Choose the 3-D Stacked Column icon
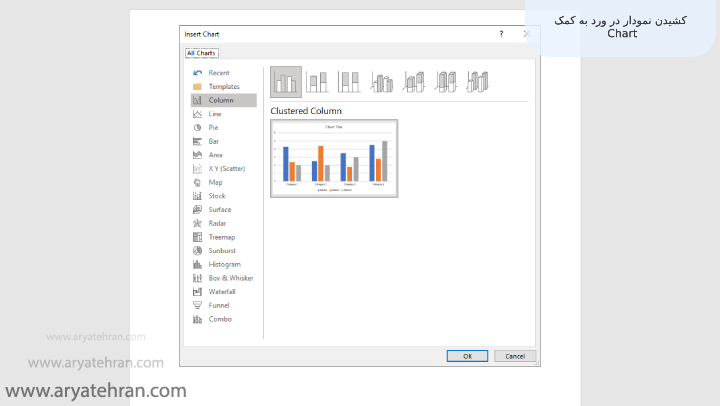This screenshot has height=406, width=720. [x=413, y=82]
